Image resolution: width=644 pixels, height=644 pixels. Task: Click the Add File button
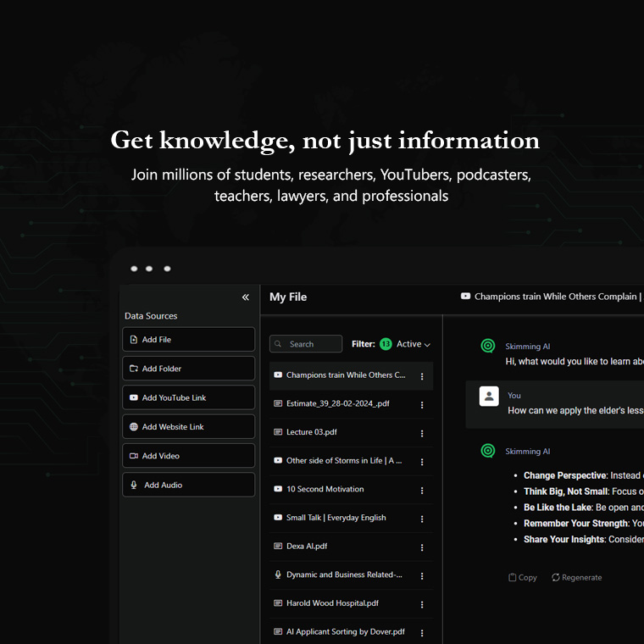click(x=188, y=339)
